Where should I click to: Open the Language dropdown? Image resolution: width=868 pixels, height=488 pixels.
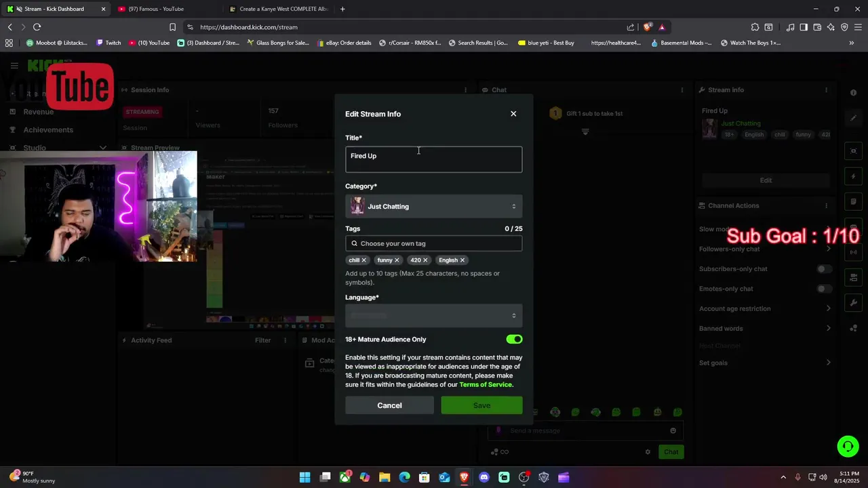[433, 316]
